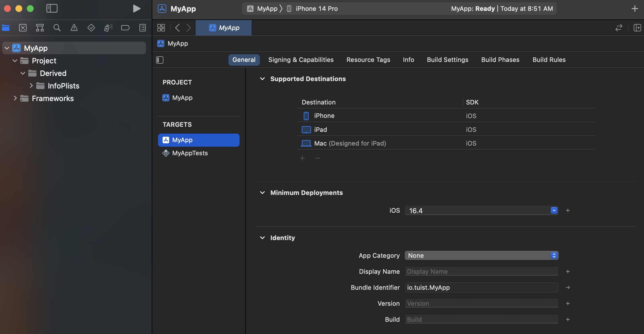This screenshot has width=644, height=334.
Task: Open the find navigator magnifier icon
Action: (x=57, y=28)
